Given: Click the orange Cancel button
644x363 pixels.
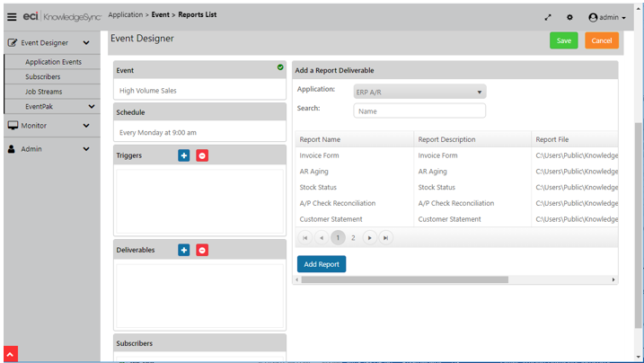Looking at the screenshot, I should point(602,40).
